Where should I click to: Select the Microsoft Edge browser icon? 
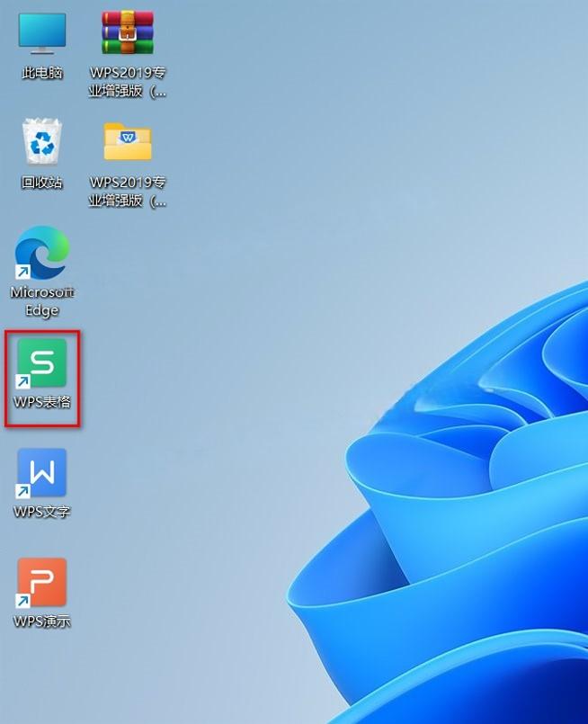(x=42, y=253)
